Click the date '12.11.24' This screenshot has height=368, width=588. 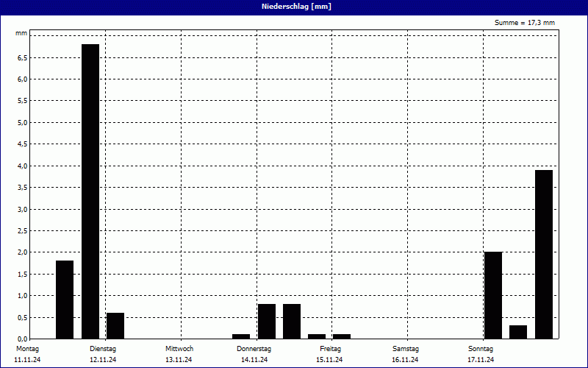(x=103, y=360)
